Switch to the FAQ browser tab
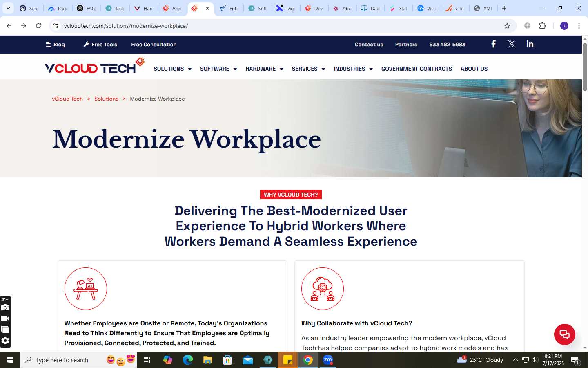This screenshot has width=588, height=368. (x=87, y=8)
